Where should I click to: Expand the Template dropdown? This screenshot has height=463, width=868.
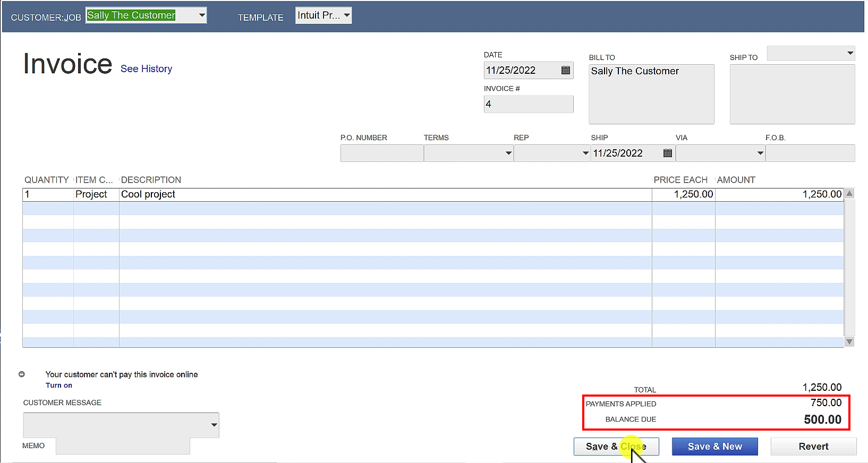(x=347, y=15)
